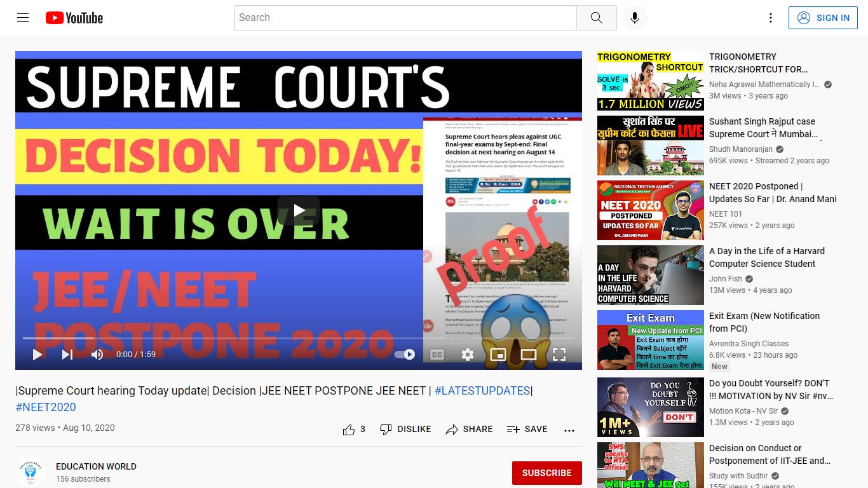Start voice search with microphone

tap(634, 18)
